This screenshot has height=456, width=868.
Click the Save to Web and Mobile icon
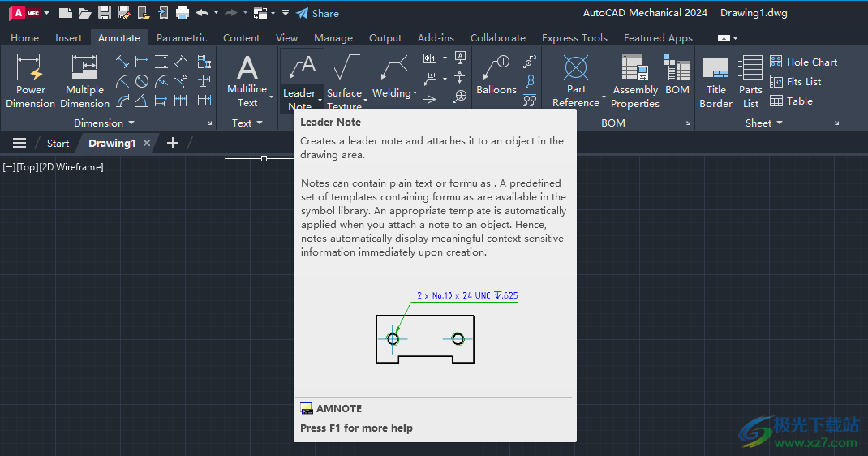[163, 13]
